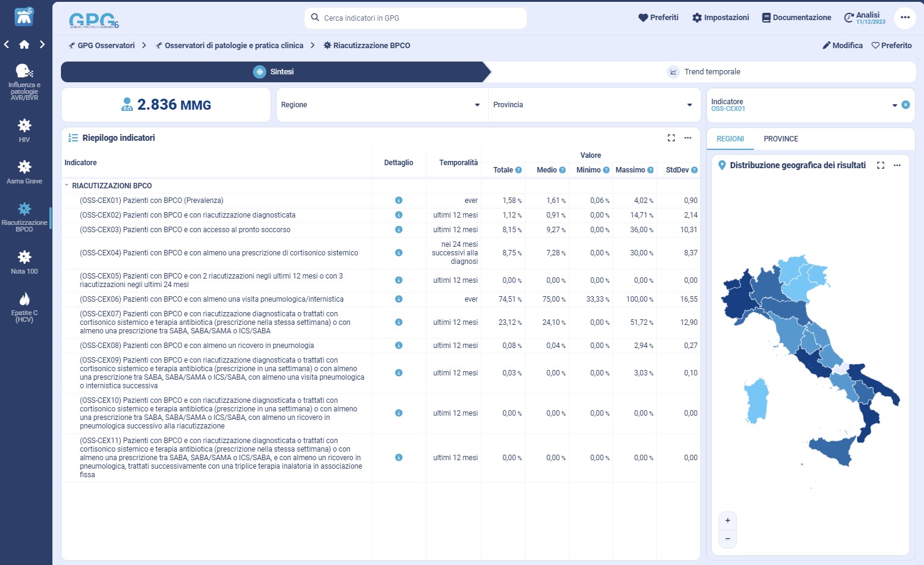This screenshot has height=565, width=924.
Task: Expand Riepilogo indicatori panel to fullscreen
Action: click(671, 138)
